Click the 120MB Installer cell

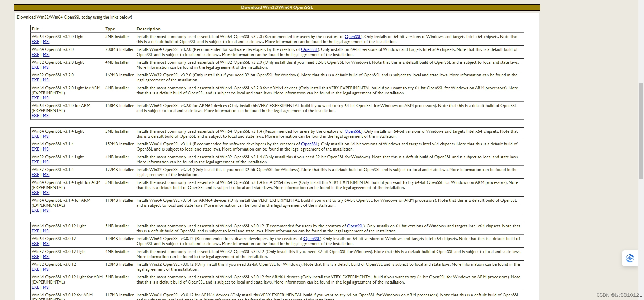[x=119, y=267]
